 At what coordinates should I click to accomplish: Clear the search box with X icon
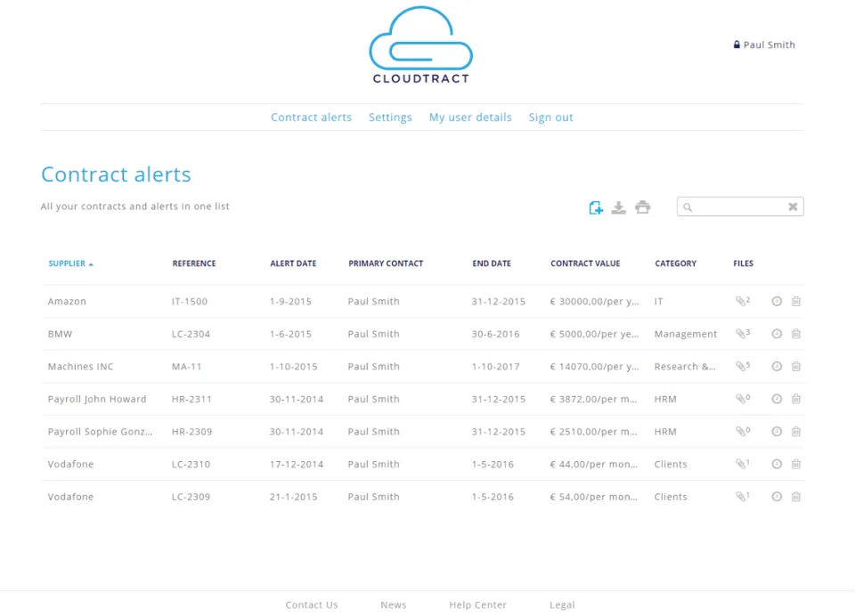(793, 207)
